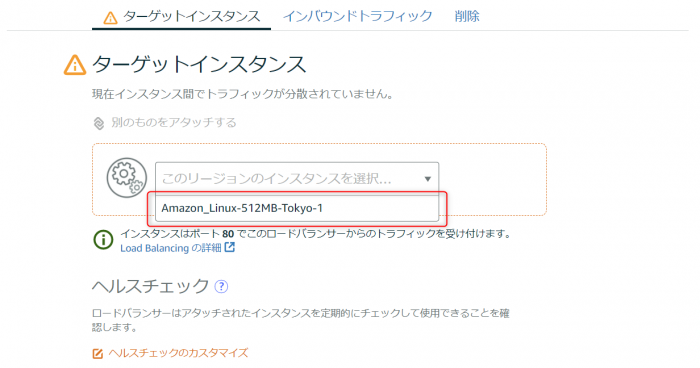Click 別のものをアタッチする link

[x=174, y=122]
